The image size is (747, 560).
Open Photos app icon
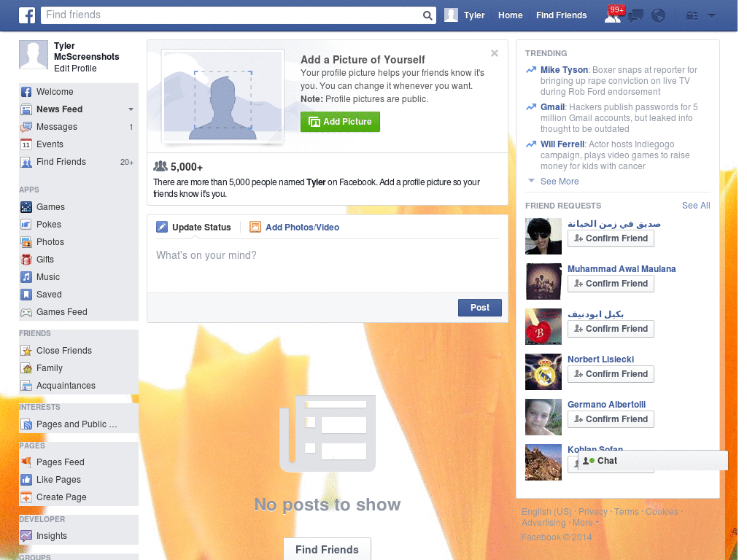(x=26, y=242)
